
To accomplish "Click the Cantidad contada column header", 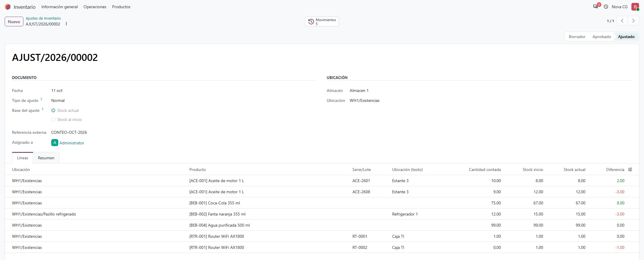I will pos(485,170).
